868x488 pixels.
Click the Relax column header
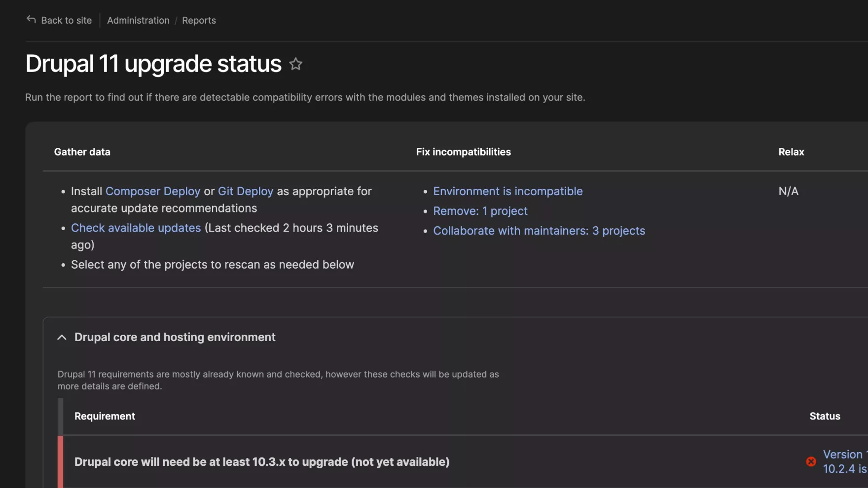pyautogui.click(x=791, y=152)
